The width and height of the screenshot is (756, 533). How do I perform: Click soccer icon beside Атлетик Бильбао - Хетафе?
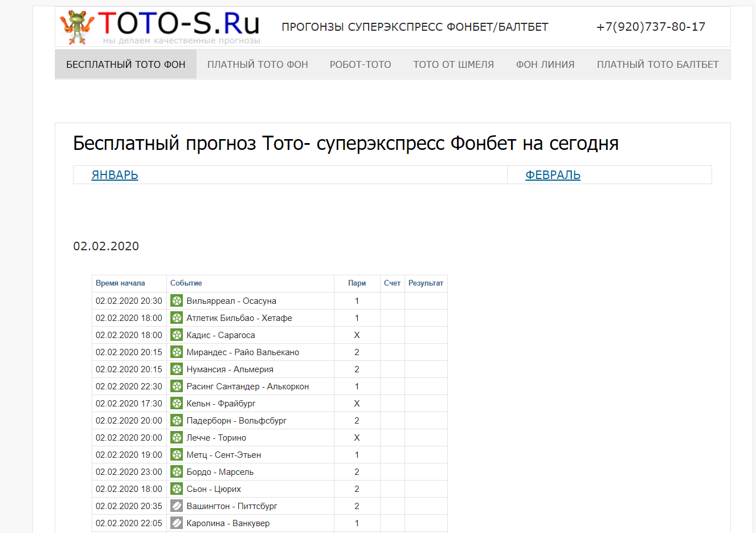click(177, 318)
